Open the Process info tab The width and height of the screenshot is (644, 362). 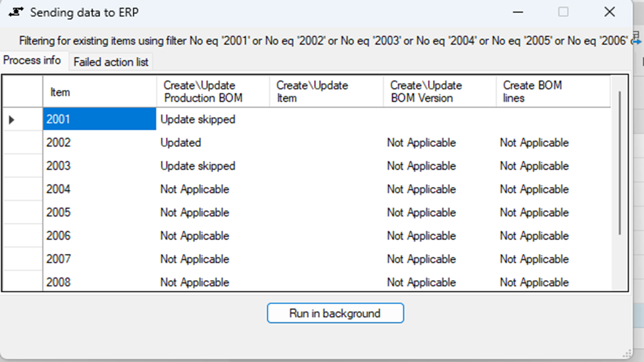[x=32, y=60]
